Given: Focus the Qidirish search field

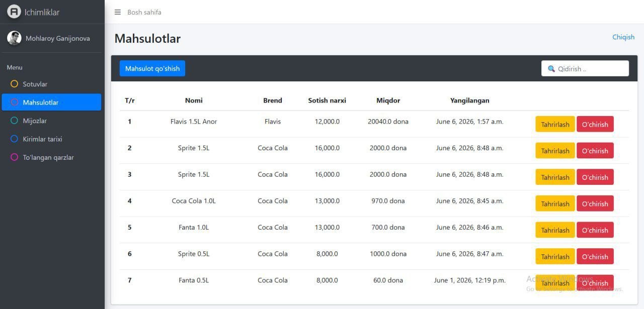Looking at the screenshot, I should [585, 69].
